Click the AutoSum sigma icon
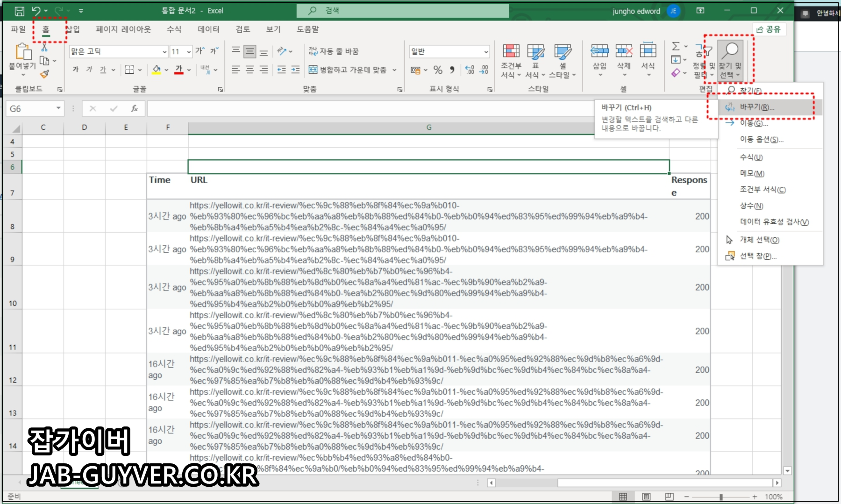The height and width of the screenshot is (504, 841). [676, 46]
